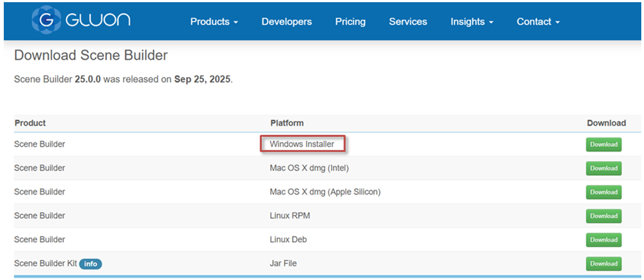Go to the Pricing page

click(350, 22)
